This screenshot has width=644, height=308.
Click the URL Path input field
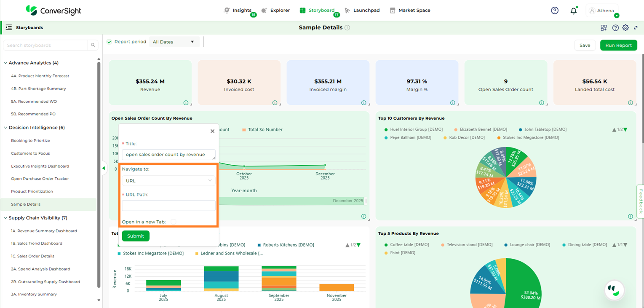(x=168, y=206)
